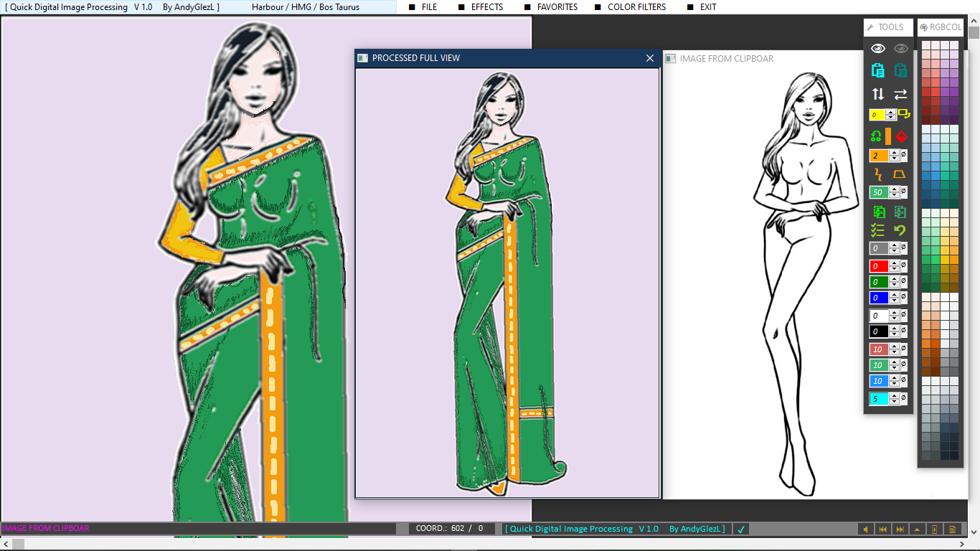Open the COLOR FILTERS menu
The width and height of the screenshot is (980, 551).
(636, 7)
